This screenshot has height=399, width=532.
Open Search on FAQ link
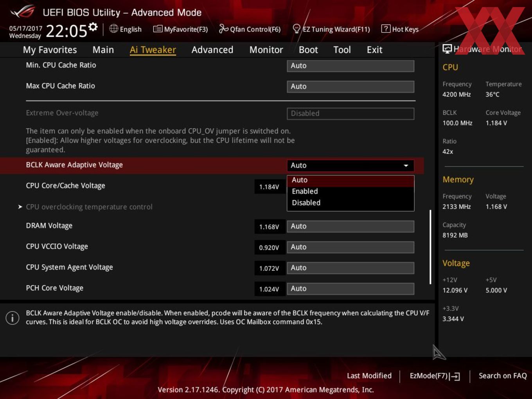(503, 376)
